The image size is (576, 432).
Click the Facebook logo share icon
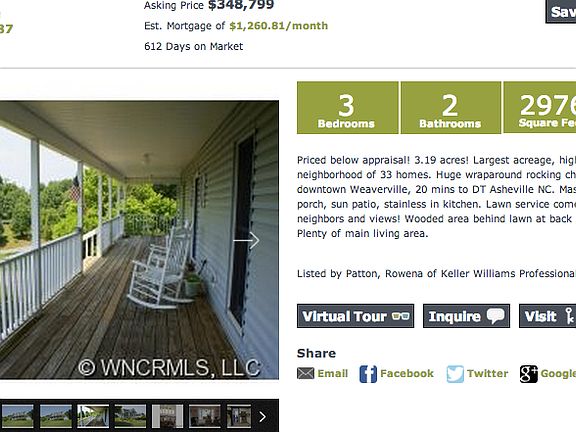[368, 374]
